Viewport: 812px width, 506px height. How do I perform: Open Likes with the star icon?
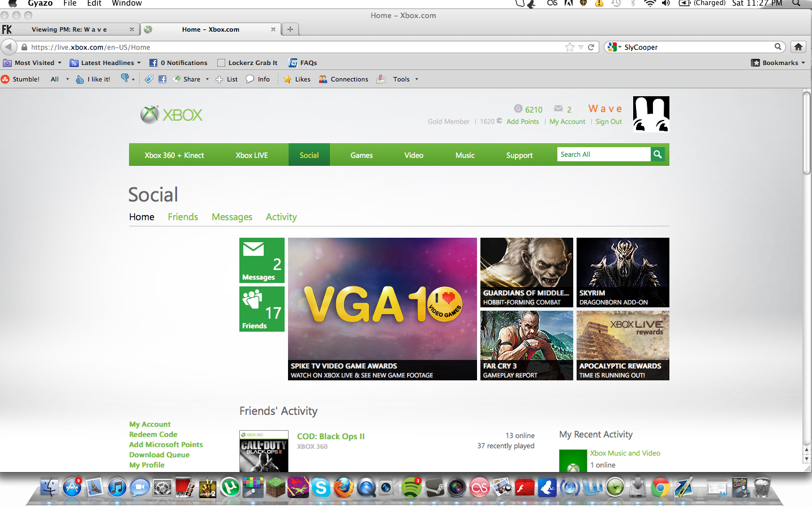(x=297, y=79)
